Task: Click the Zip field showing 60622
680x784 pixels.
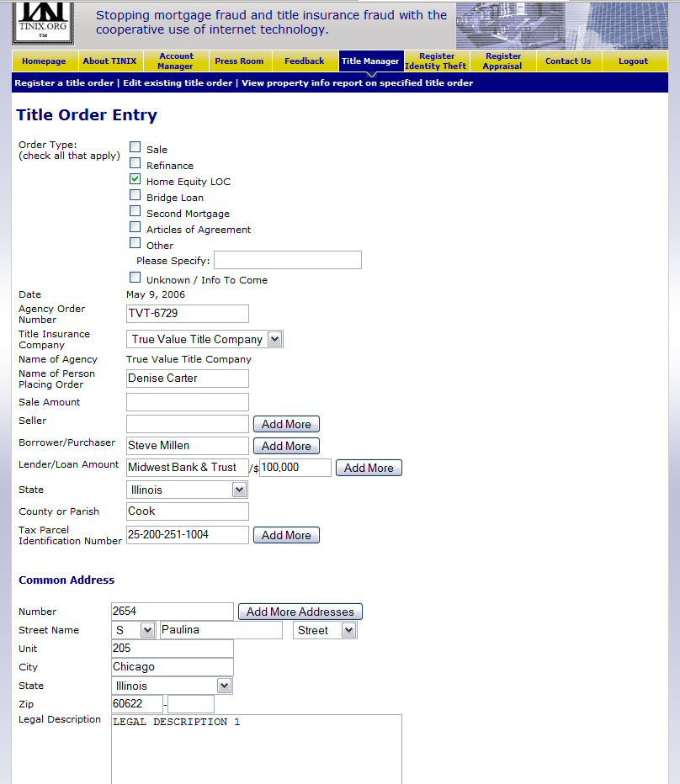Action: pos(137,704)
